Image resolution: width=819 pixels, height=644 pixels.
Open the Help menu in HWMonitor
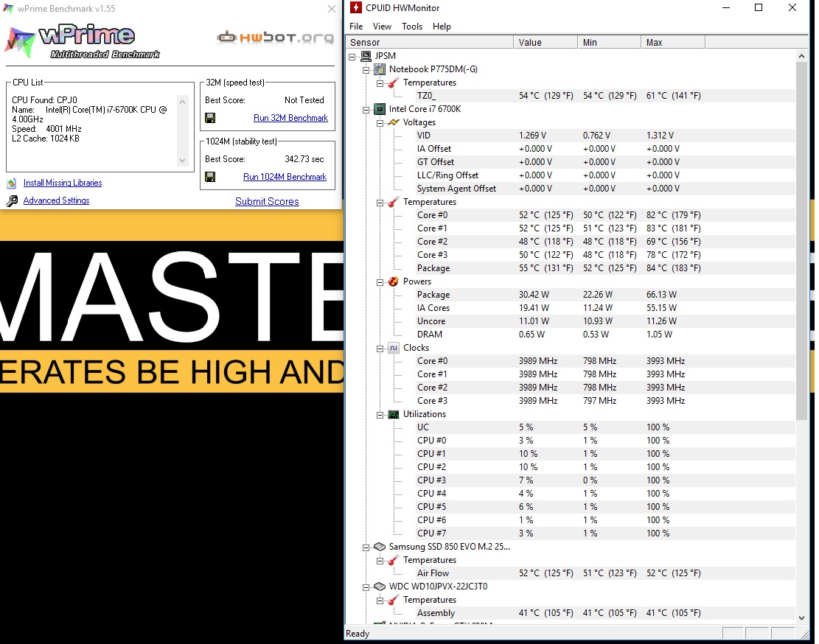point(442,27)
